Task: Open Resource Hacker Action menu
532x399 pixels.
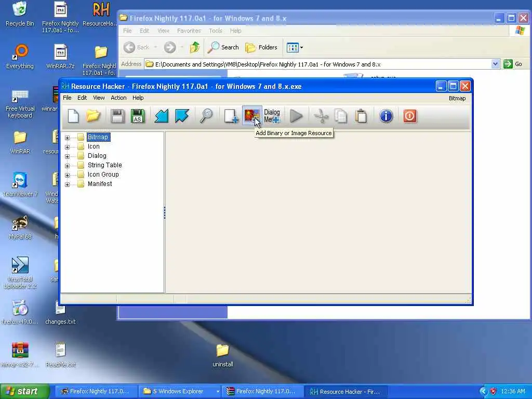Action: 118,98
